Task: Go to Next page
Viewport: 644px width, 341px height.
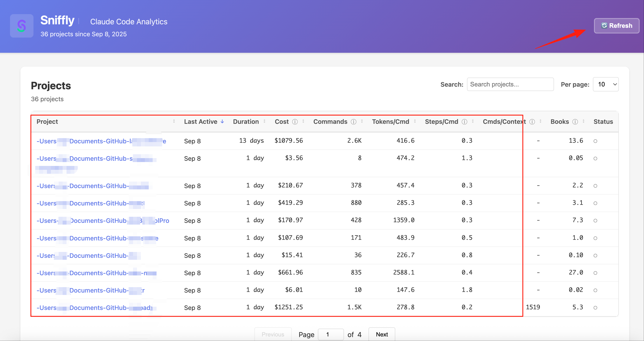Action: 382,334
